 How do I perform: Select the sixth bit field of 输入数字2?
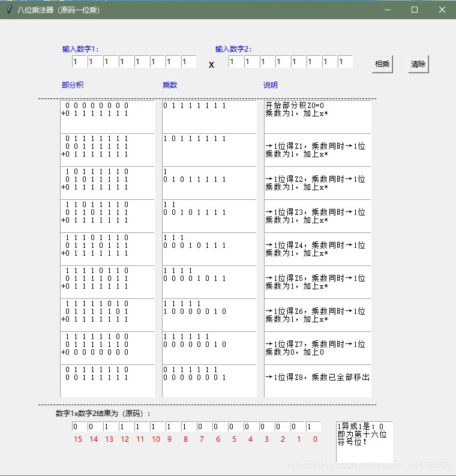point(314,62)
